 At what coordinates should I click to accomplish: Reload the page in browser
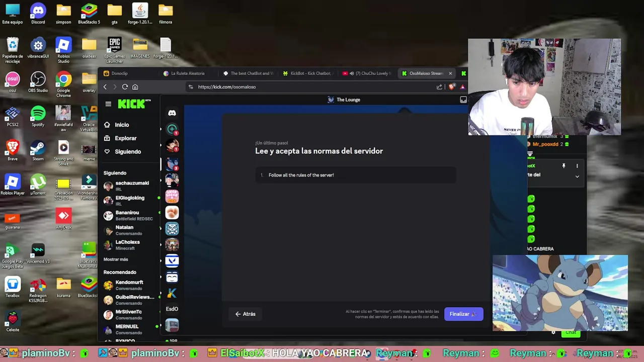pos(125,87)
